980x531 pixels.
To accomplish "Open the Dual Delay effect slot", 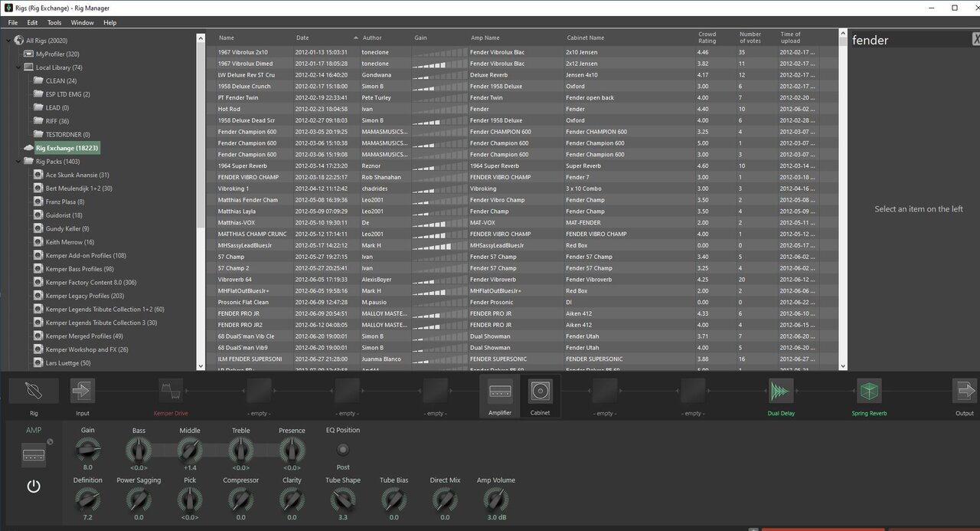I will pyautogui.click(x=781, y=391).
